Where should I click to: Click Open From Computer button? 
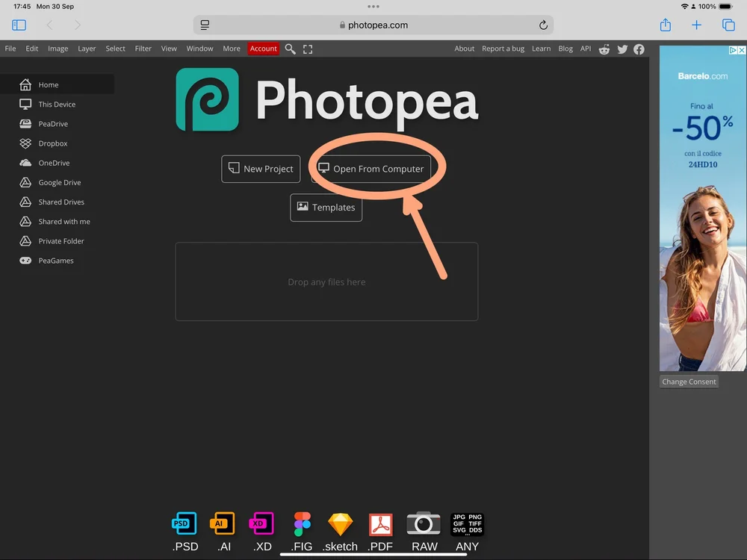pyautogui.click(x=371, y=169)
